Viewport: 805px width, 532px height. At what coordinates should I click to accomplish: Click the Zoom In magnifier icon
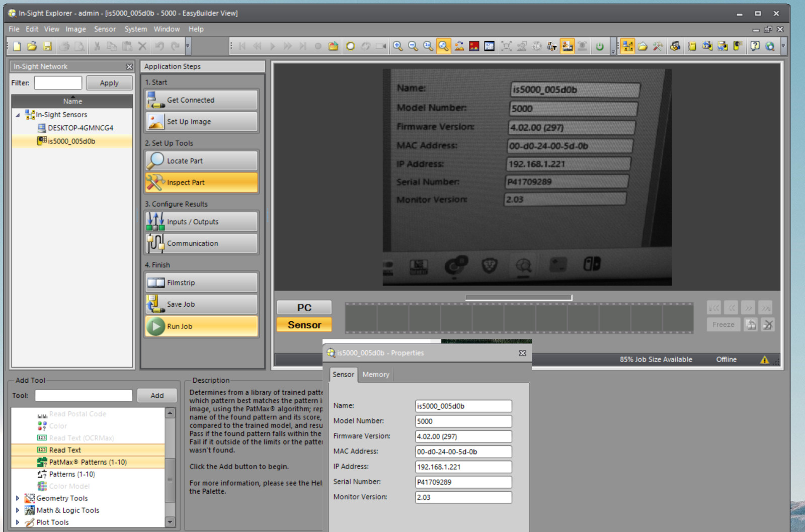click(x=397, y=46)
